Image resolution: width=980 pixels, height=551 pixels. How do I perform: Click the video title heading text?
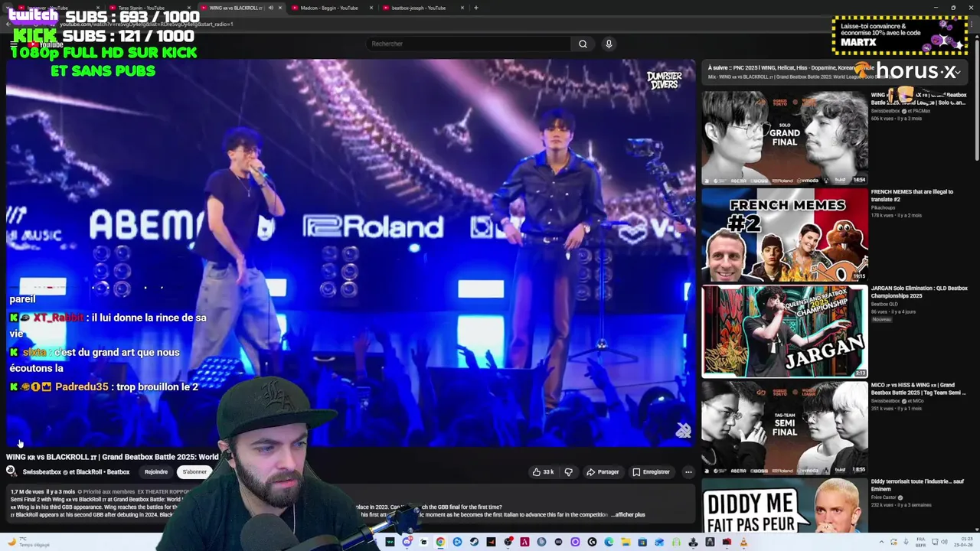click(x=113, y=457)
